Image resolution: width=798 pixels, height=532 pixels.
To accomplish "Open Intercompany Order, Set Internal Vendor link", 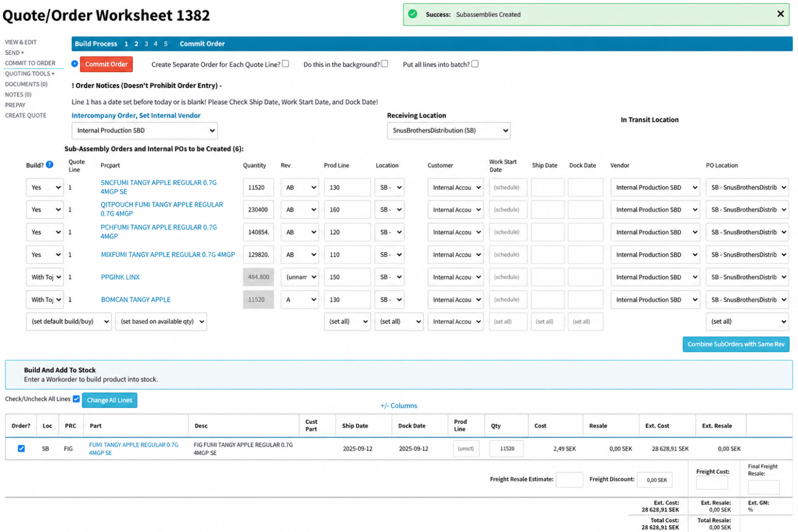I will pos(136,115).
